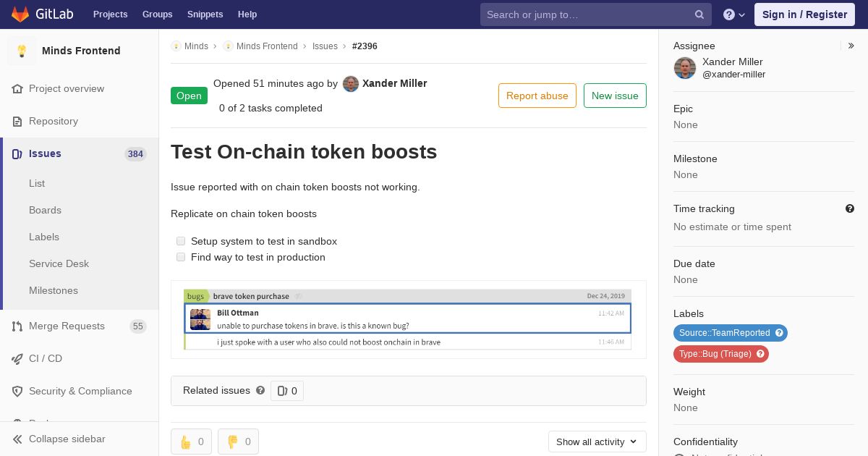Image resolution: width=868 pixels, height=456 pixels.
Task: Click the Xander Miller author link
Action: (x=394, y=83)
